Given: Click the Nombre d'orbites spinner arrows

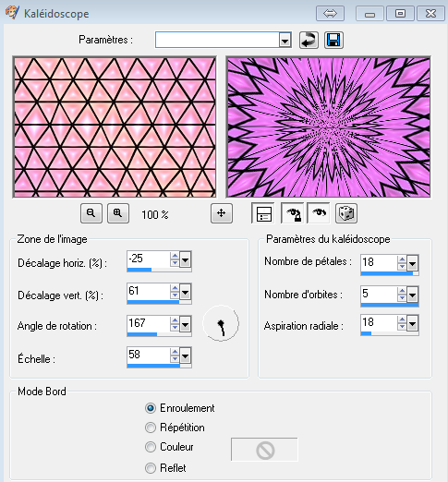Looking at the screenshot, I should pos(402,295).
